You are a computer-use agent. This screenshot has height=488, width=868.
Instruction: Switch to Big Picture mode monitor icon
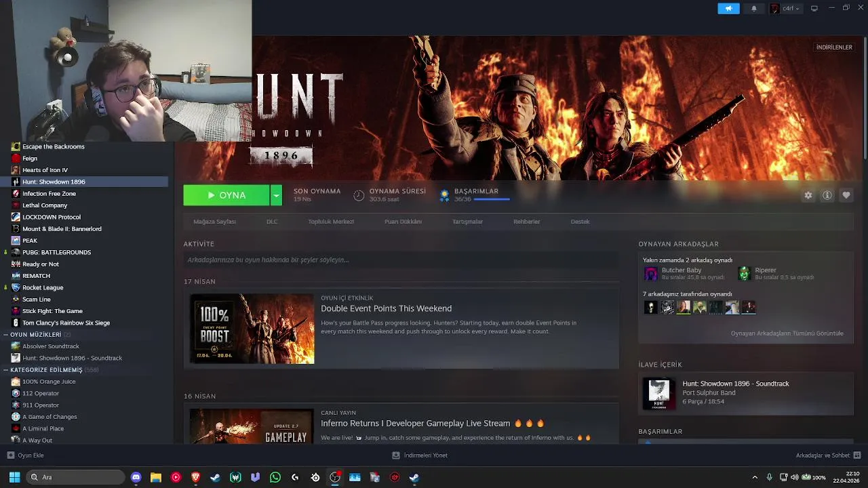814,8
